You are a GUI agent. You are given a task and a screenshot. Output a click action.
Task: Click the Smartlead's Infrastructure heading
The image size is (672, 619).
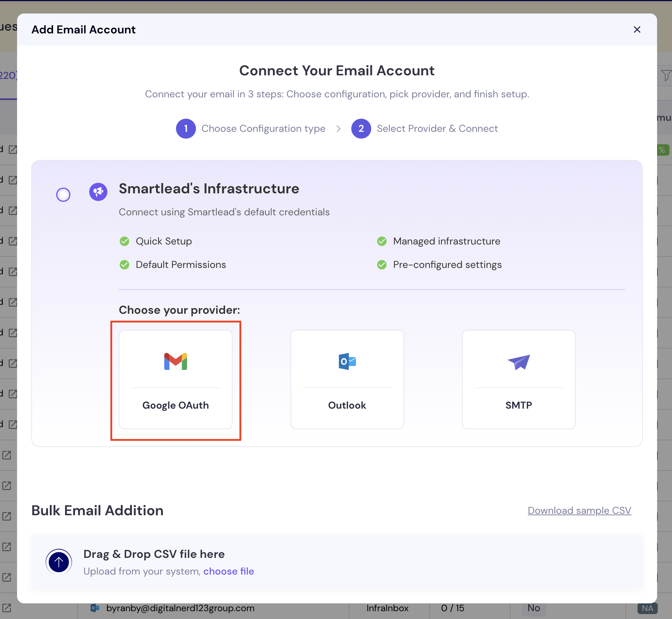click(x=209, y=189)
